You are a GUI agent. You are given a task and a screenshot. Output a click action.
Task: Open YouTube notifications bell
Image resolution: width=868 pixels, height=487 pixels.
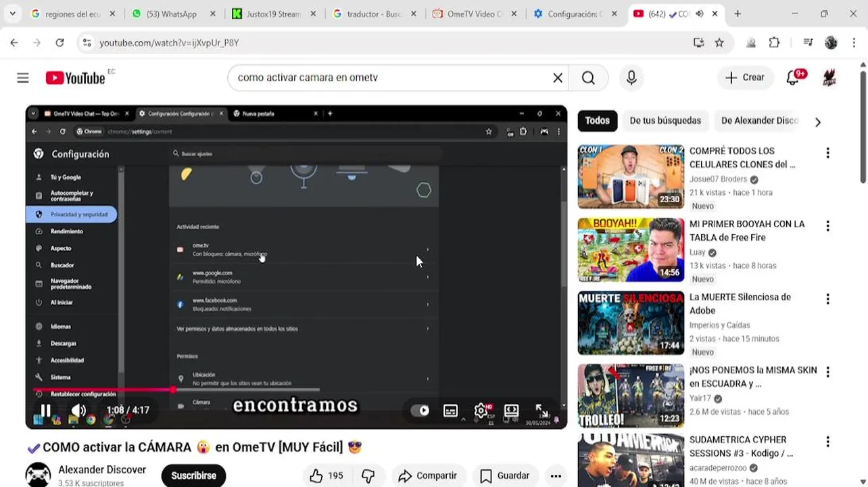click(x=793, y=78)
